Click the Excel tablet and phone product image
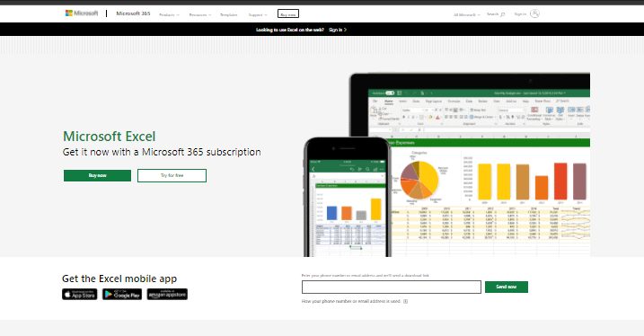Image resolution: width=644 pixels, height=336 pixels. point(447,164)
